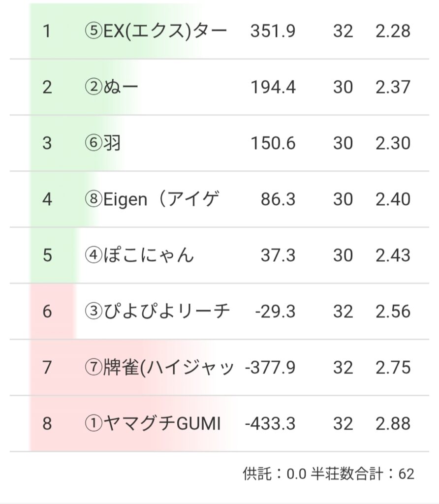The width and height of the screenshot is (439, 504).
Task: Select the score value 194.4
Action: coord(273,88)
